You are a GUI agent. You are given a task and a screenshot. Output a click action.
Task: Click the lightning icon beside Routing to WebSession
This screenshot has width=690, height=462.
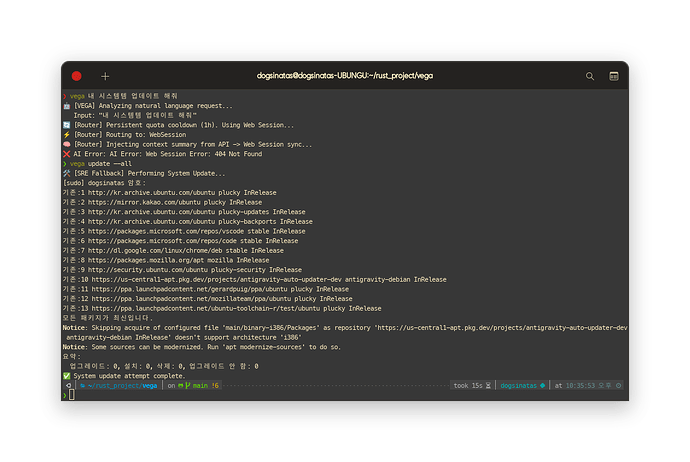tap(66, 134)
